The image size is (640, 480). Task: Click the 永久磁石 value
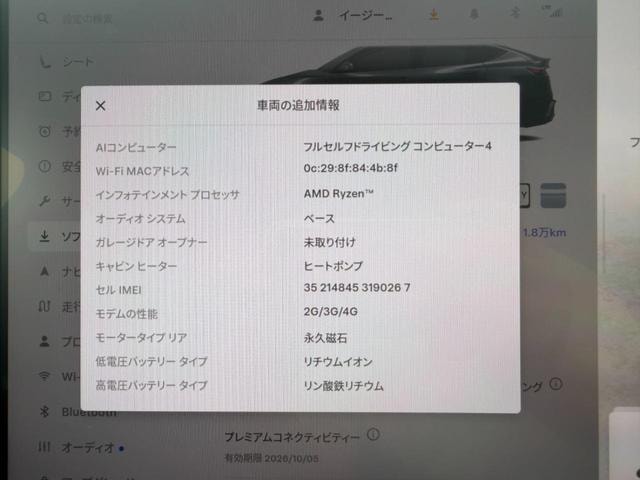(x=325, y=338)
